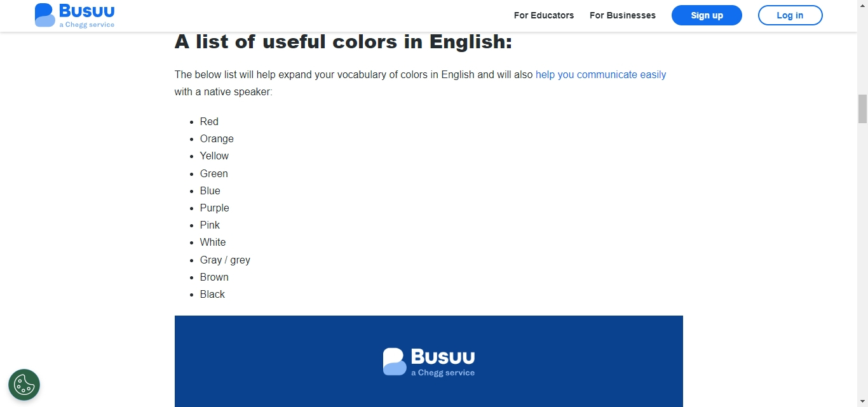
Task: Open the For Educators menu item
Action: tap(544, 15)
